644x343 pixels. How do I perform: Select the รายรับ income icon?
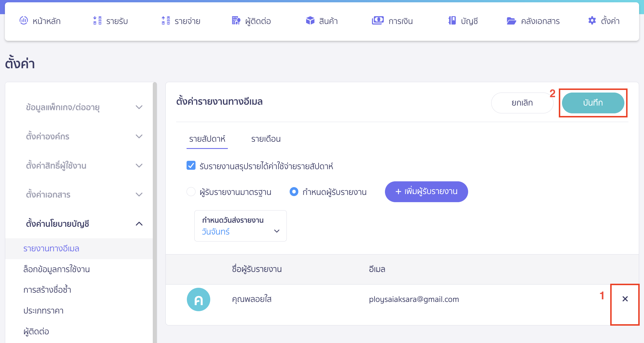pos(97,21)
